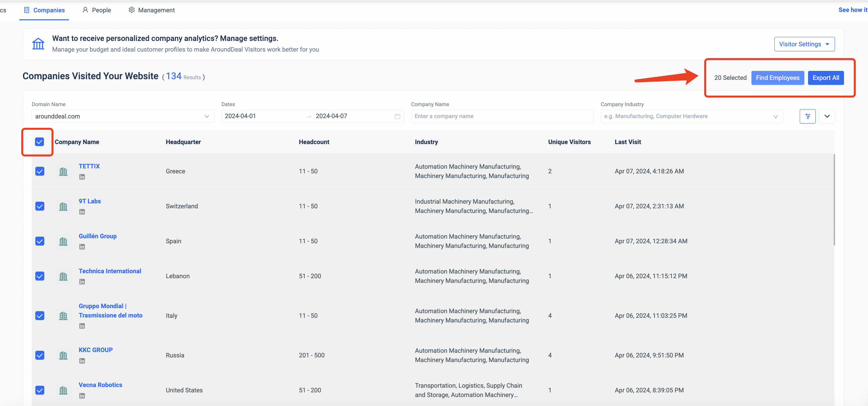Open 9T Labs LinkedIn icon
This screenshot has width=868, height=406.
(x=82, y=212)
